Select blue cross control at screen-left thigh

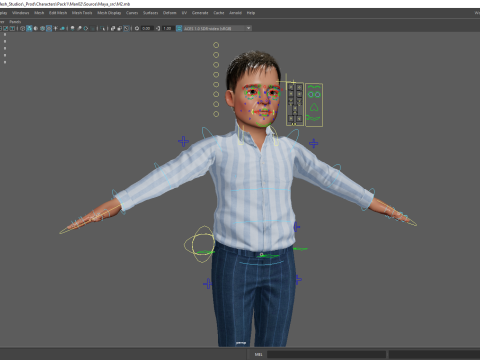tap(207, 284)
